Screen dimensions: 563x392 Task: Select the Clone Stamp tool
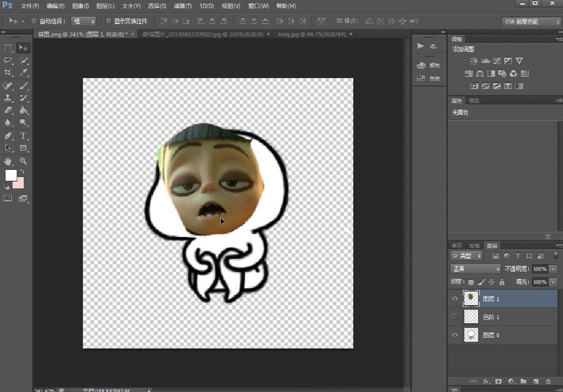(8, 98)
